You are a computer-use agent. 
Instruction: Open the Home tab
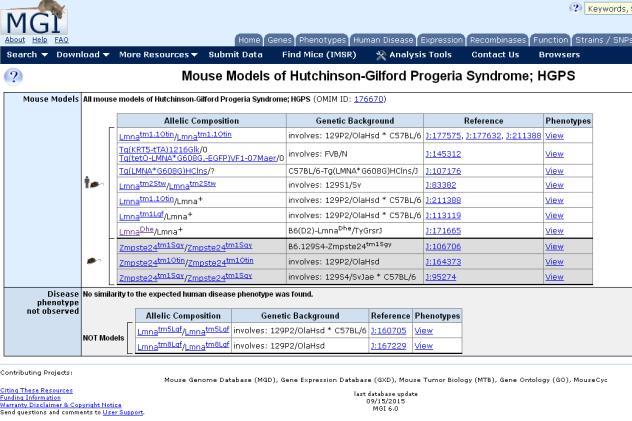(249, 40)
